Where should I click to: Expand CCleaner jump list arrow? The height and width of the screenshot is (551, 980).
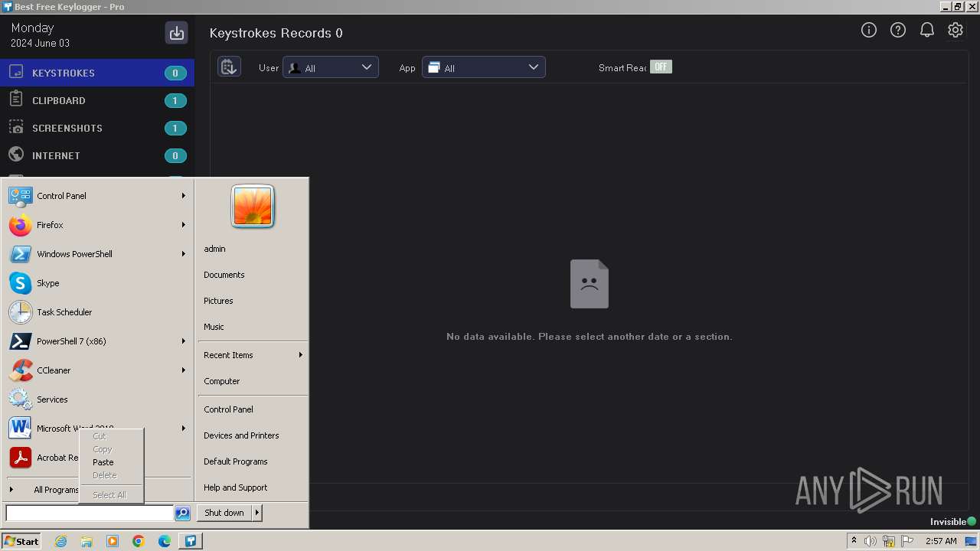tap(184, 370)
